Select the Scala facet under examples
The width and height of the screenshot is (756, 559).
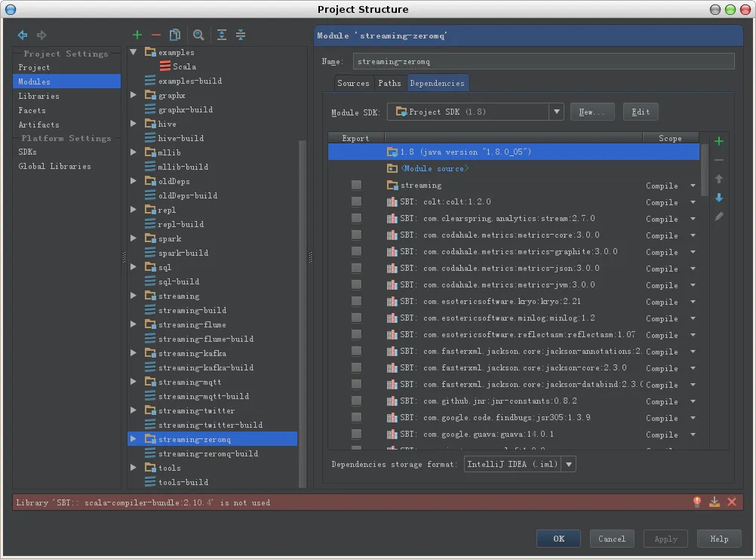click(x=178, y=66)
